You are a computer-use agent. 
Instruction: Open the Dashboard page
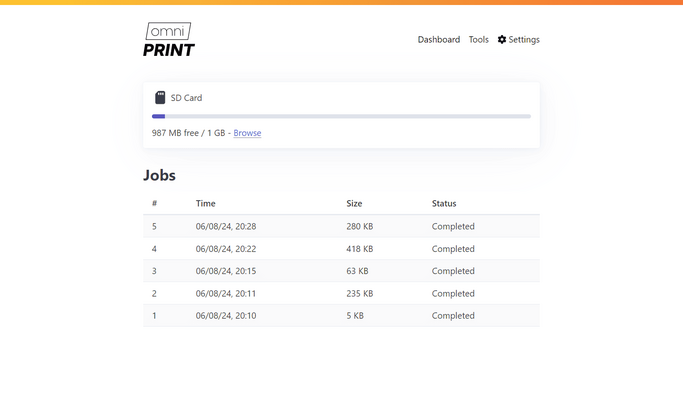438,40
